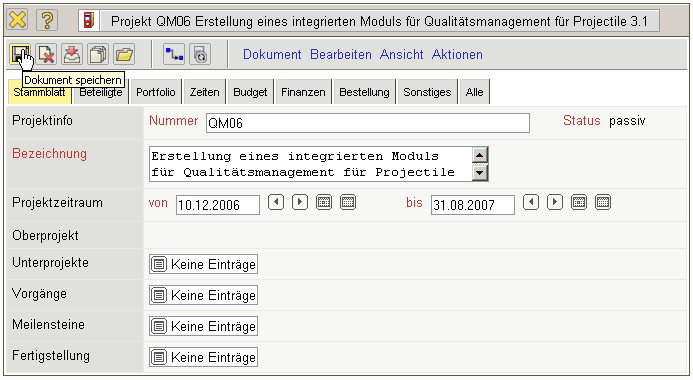Click the red download arrow tray icon

point(72,55)
